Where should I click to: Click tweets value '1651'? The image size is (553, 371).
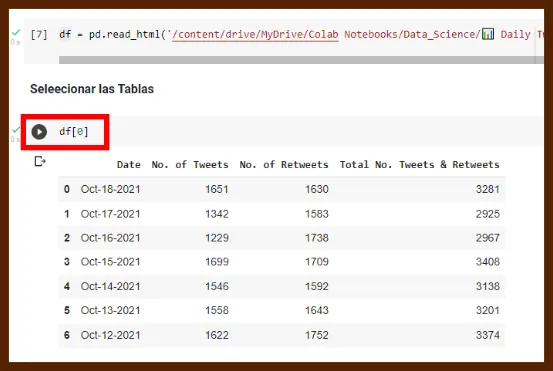[217, 189]
